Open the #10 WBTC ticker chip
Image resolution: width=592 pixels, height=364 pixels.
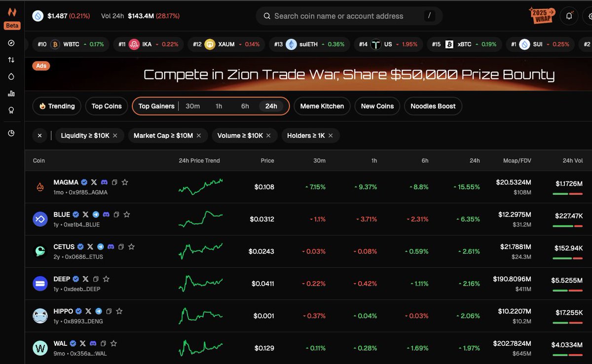71,44
